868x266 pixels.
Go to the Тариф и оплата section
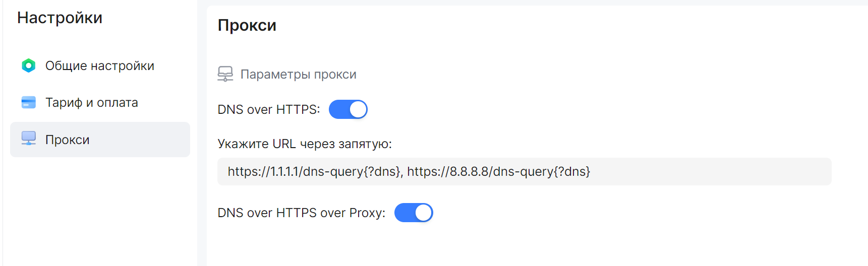coord(91,103)
